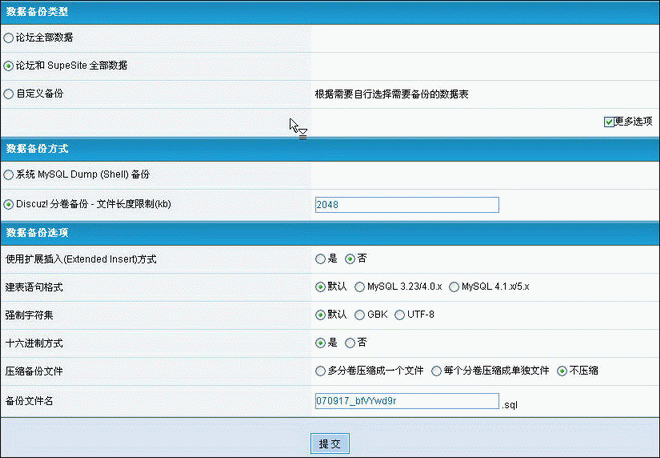Click the 强制字符集 row label
This screenshot has width=660, height=458.
[x=29, y=315]
